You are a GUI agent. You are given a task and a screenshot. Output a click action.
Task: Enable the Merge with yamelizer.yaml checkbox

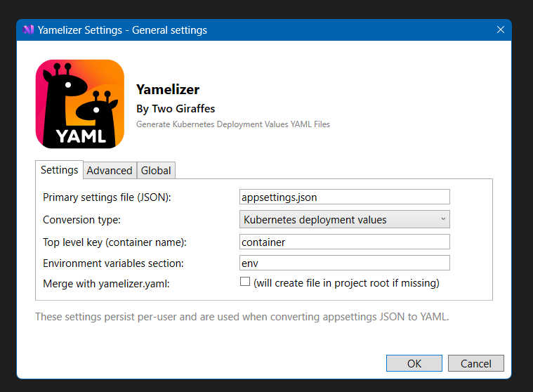[245, 282]
